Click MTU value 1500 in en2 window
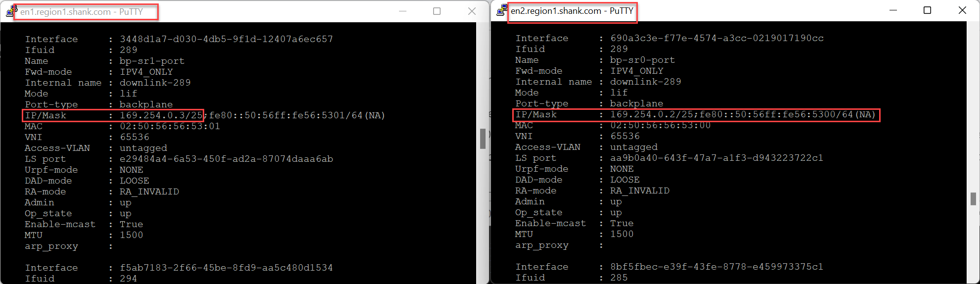This screenshot has width=980, height=284. pyautogui.click(x=622, y=234)
